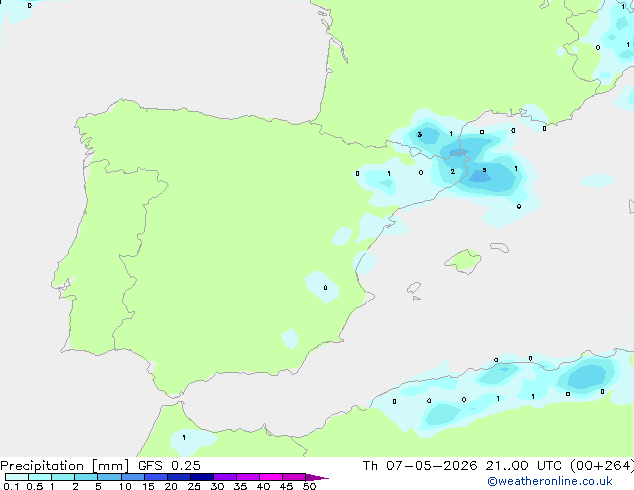Select the 'GFS 0.25' model label
This screenshot has height=490, width=634.
169,466
